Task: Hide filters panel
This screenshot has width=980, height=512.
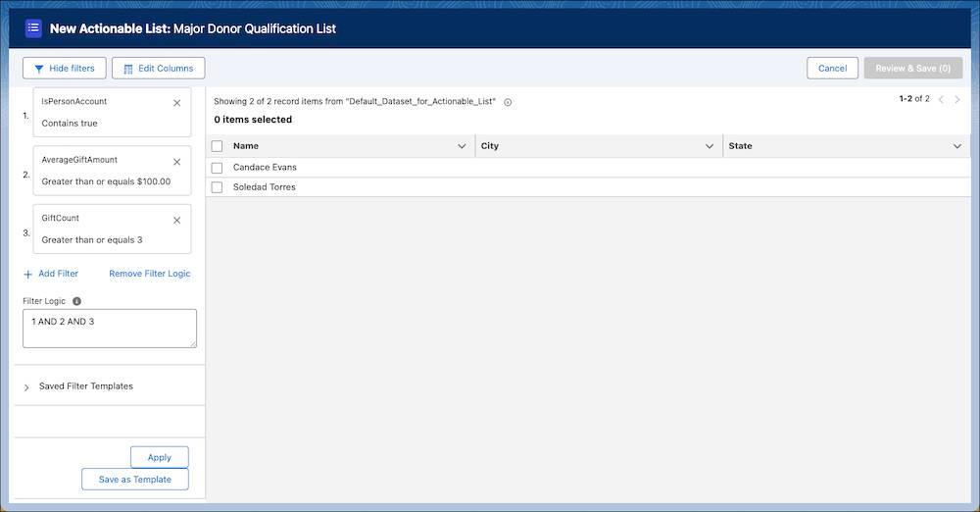Action: point(65,69)
